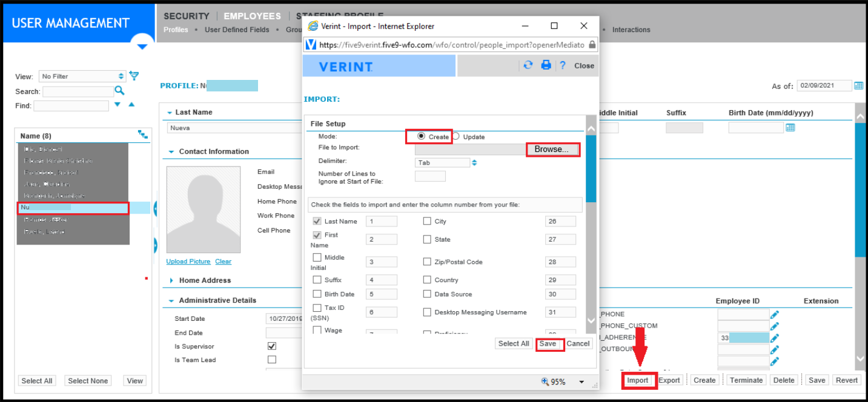The height and width of the screenshot is (402, 868).
Task: Click the Search input field
Action: [x=78, y=91]
